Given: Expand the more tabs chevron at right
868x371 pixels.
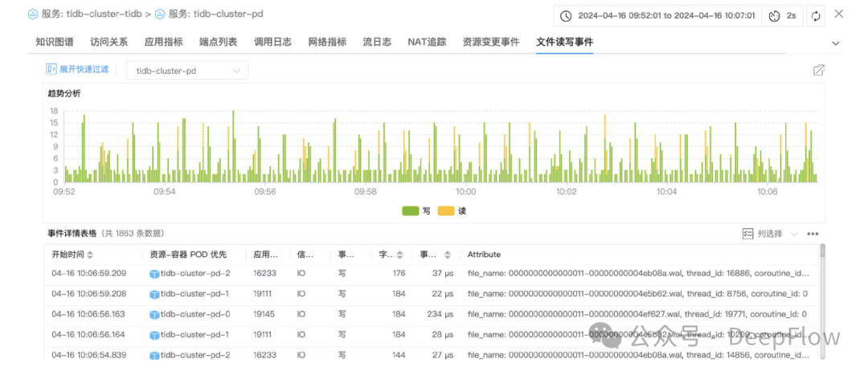Looking at the screenshot, I should [836, 43].
